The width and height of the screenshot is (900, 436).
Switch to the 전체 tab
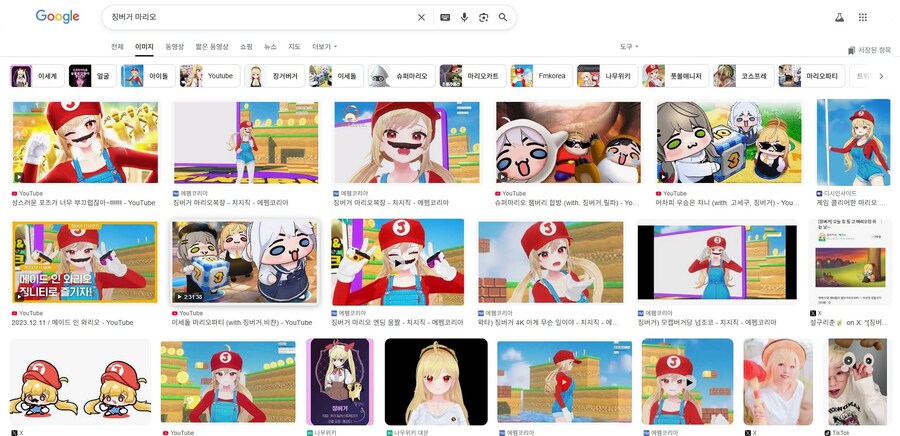pyautogui.click(x=117, y=46)
